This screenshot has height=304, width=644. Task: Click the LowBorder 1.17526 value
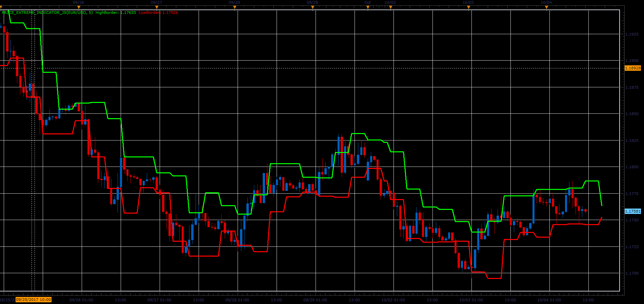(x=158, y=13)
